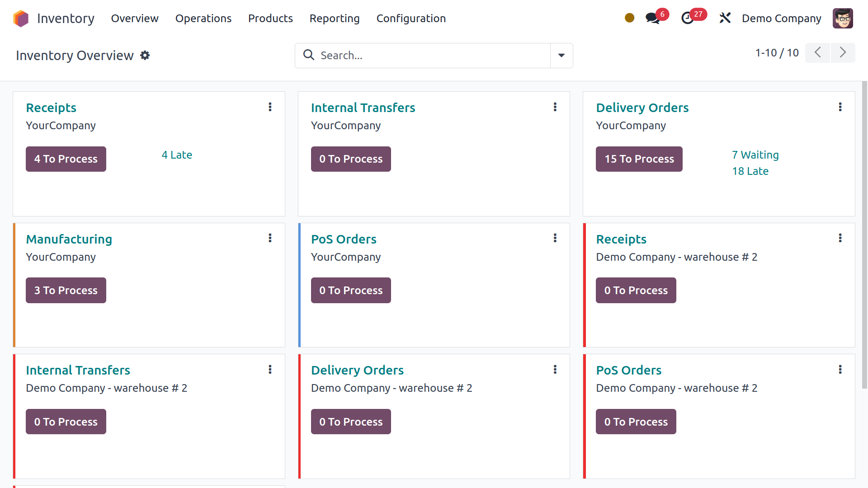Click the search magnifier icon
Screen dimensions: 868x488
click(309, 55)
